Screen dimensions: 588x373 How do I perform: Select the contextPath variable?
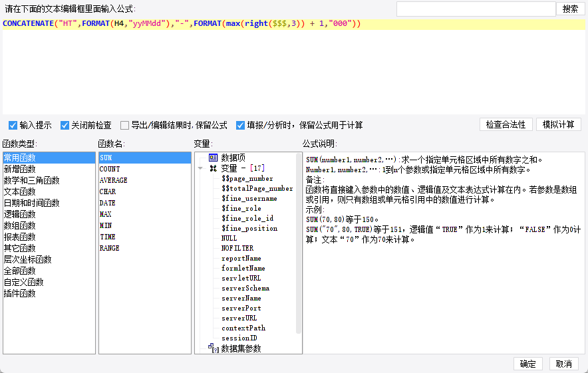point(243,328)
